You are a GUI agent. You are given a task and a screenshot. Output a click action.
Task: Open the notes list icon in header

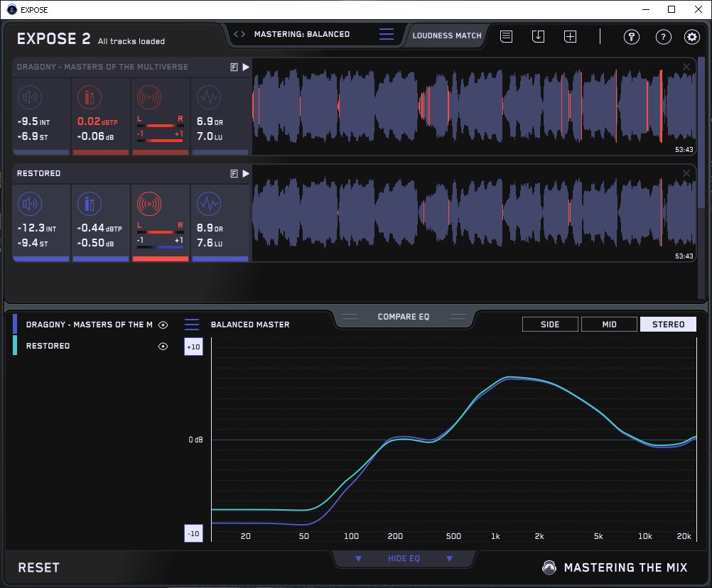pos(506,36)
